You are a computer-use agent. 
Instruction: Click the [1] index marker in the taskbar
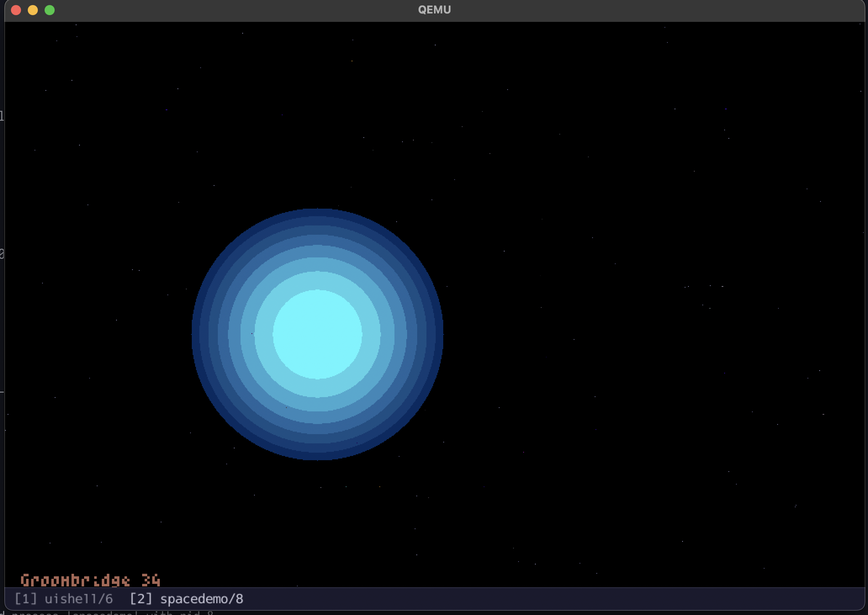[25, 599]
